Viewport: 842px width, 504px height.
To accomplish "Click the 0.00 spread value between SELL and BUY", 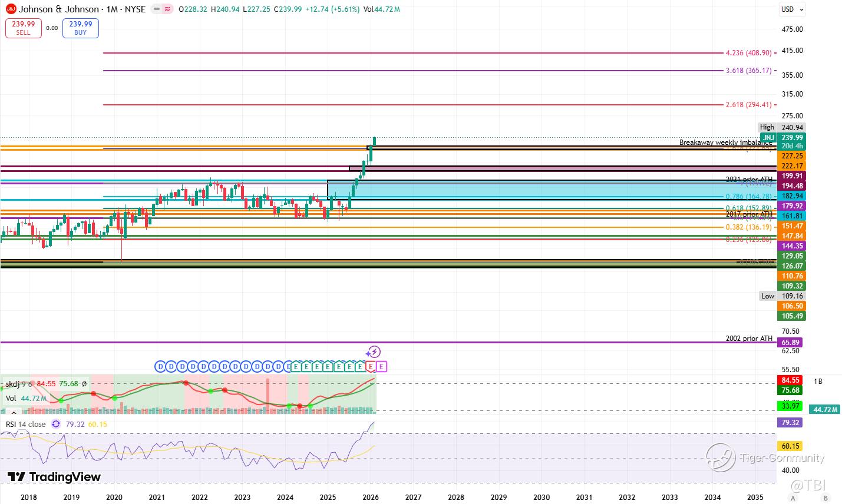I will (x=52, y=28).
